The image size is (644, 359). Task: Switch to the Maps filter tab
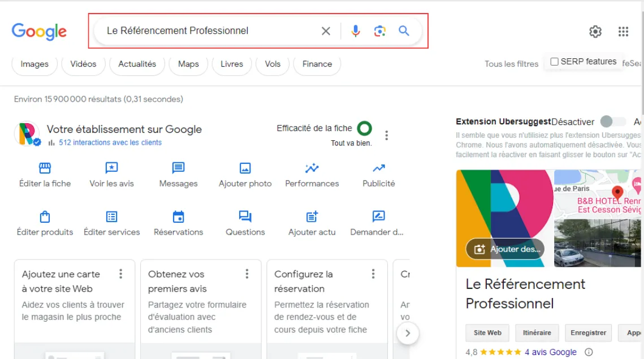point(188,64)
